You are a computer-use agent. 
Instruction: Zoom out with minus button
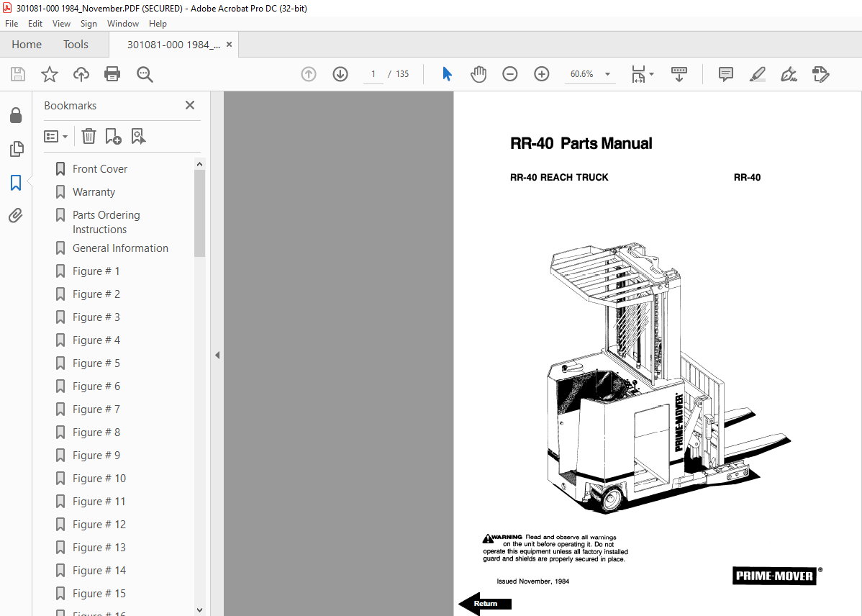click(509, 74)
